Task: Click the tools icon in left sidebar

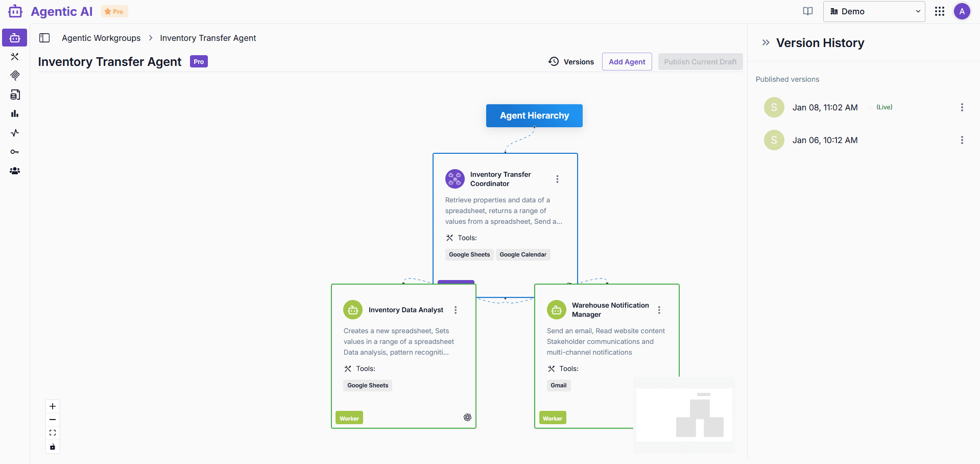Action: pyautogui.click(x=15, y=57)
